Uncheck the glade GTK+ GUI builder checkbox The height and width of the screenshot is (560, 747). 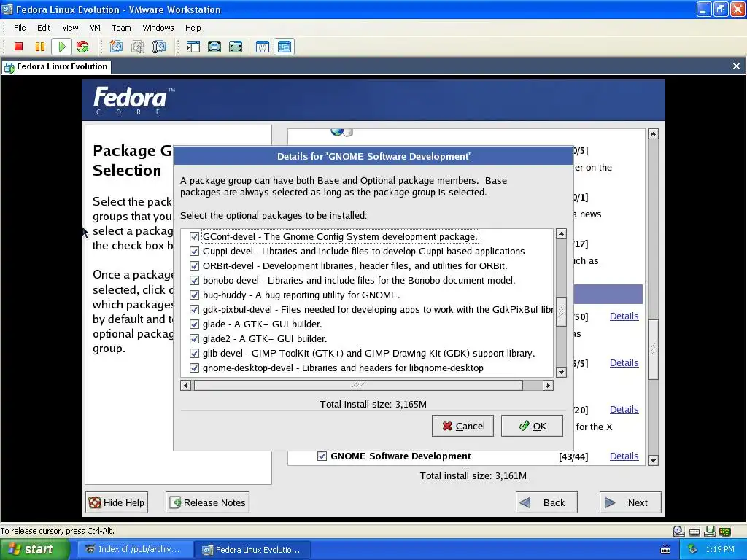[194, 324]
